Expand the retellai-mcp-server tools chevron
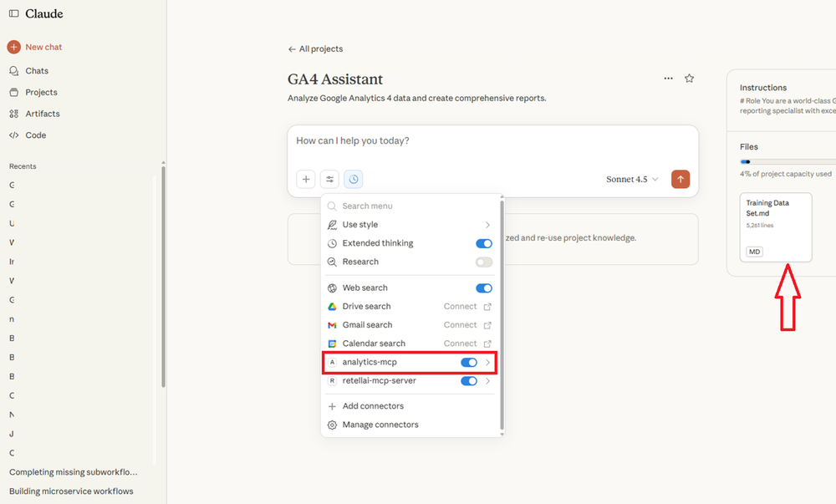Screen dimensions: 836x504 [488, 381]
